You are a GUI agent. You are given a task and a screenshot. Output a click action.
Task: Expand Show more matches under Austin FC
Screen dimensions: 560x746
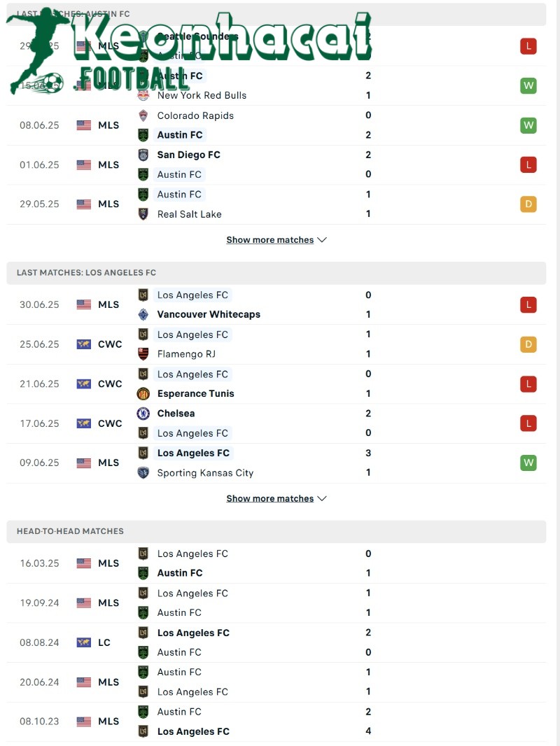276,240
